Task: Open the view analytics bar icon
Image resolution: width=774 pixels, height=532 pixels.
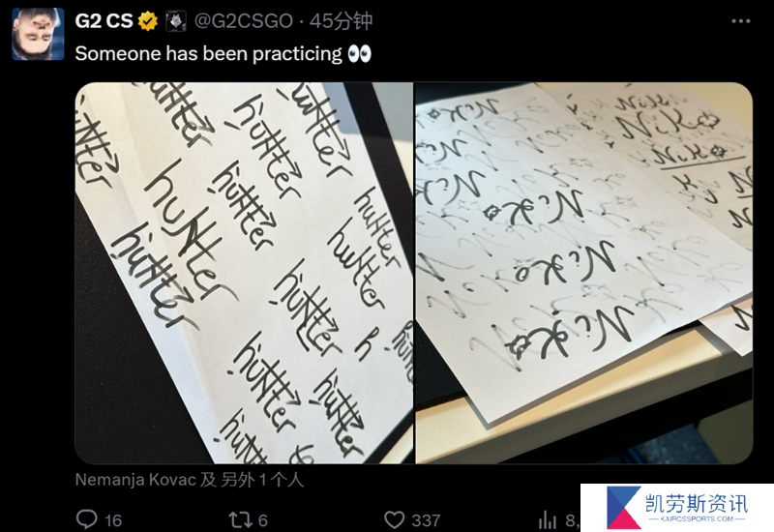Action: coord(548,519)
